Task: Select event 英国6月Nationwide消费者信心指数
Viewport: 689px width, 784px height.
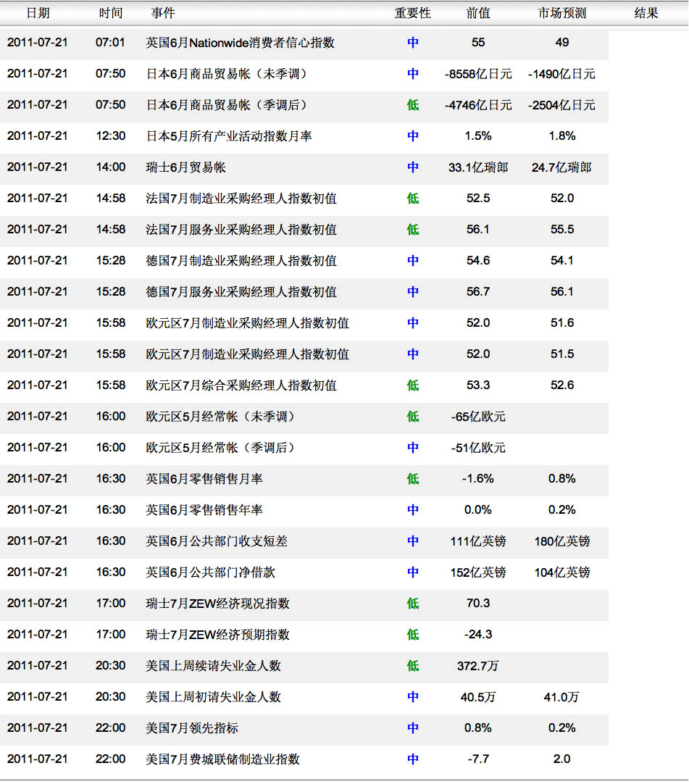Action: point(240,43)
